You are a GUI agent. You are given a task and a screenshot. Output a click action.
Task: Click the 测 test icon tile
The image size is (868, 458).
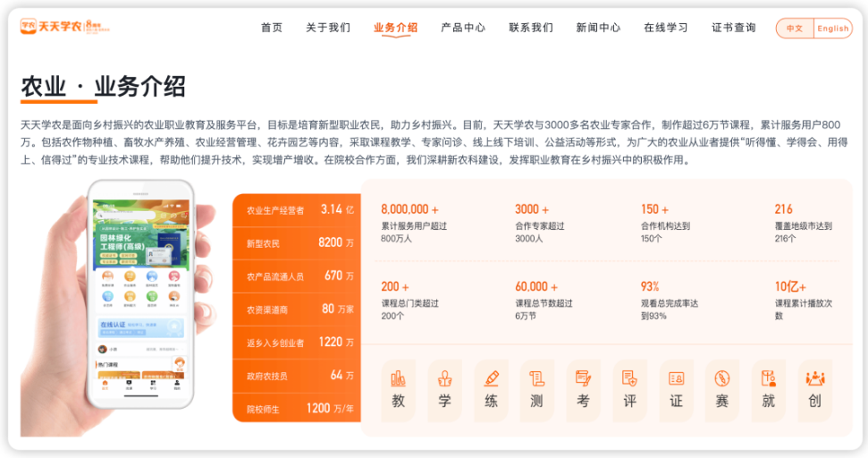click(537, 390)
